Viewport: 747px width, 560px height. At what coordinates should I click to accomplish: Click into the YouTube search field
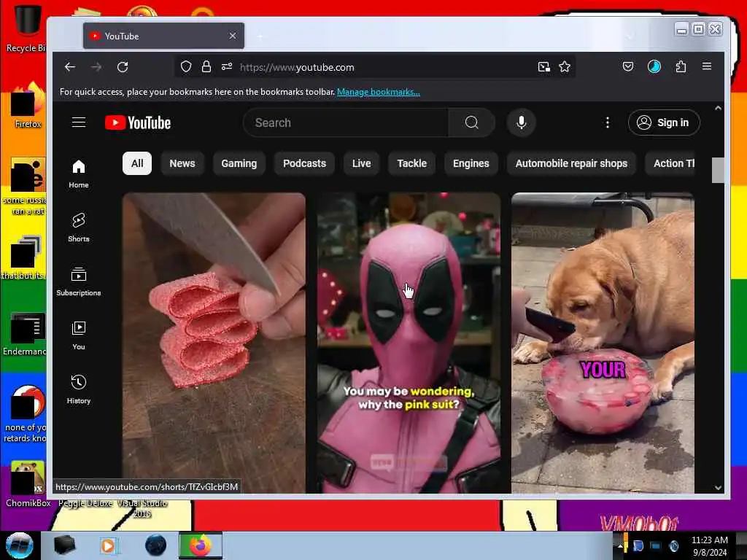(x=346, y=122)
